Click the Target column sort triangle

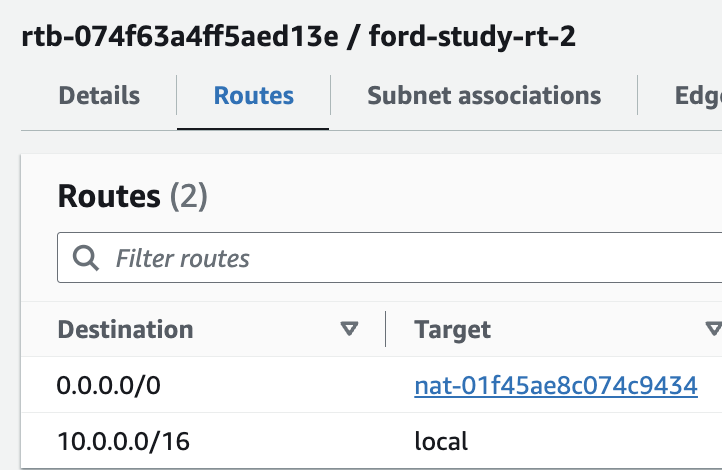714,329
